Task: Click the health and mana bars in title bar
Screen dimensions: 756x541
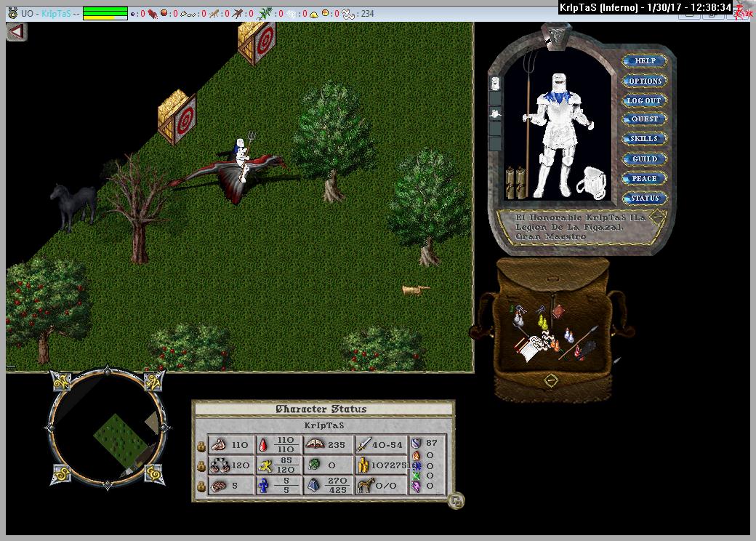Action: 105,14
